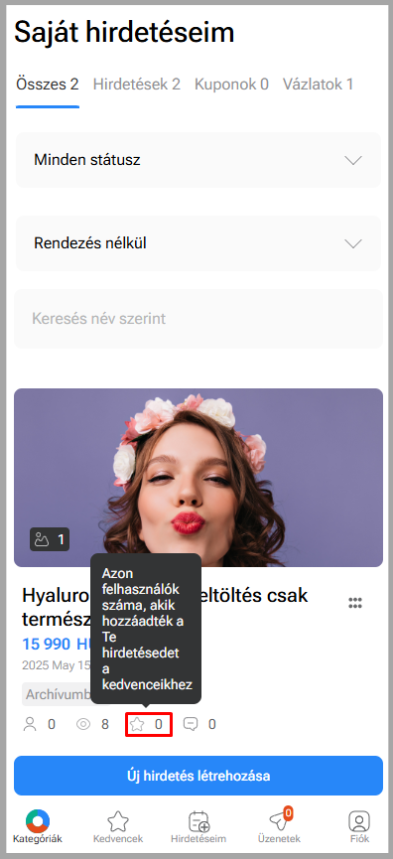Click the Keresés név szerint search field
The width and height of the screenshot is (393, 859).
[x=198, y=319]
